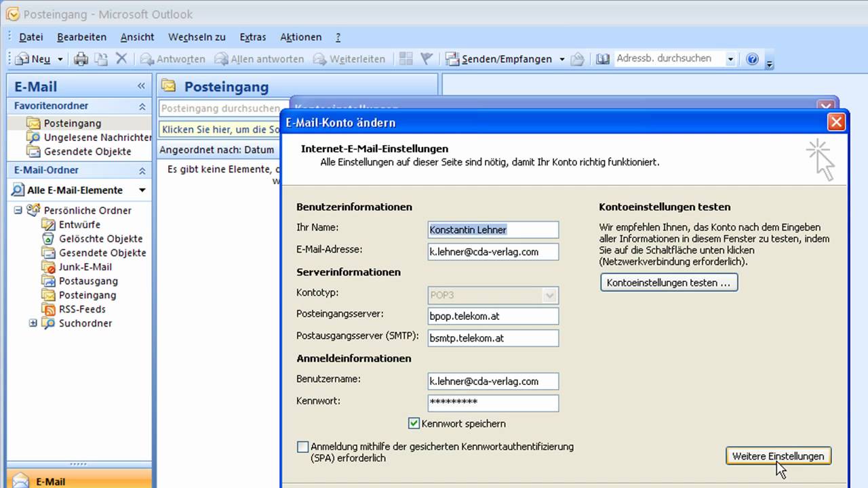Open the Adressb. durchsuchen dropdown arrow
Screen dimensions: 868x488
coord(730,59)
